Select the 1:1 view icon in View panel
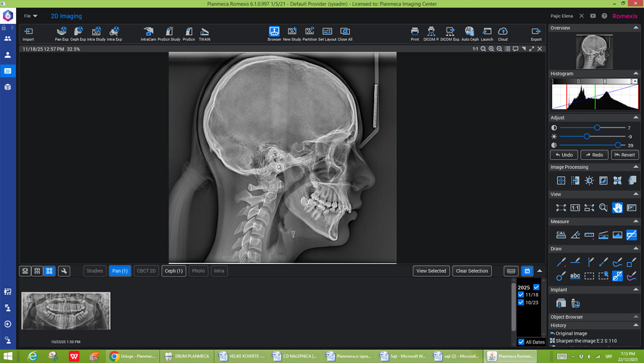The image size is (644, 363). pos(575,208)
